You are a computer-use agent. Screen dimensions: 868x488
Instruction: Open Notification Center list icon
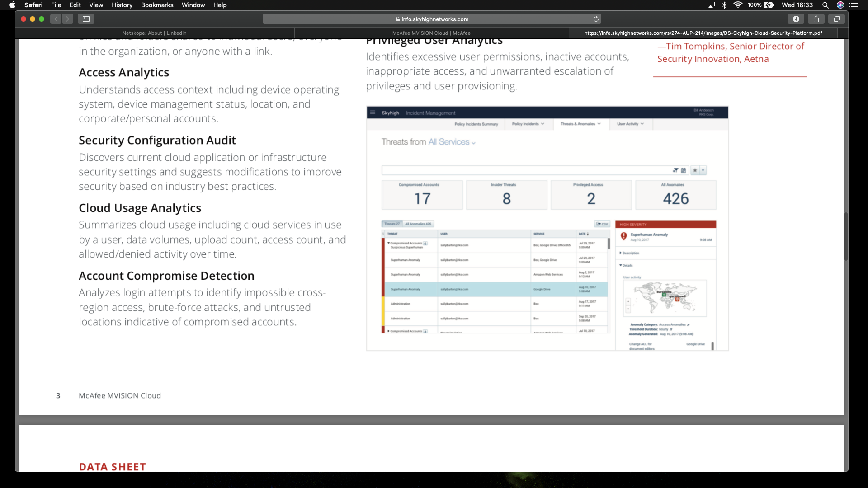[x=854, y=5]
